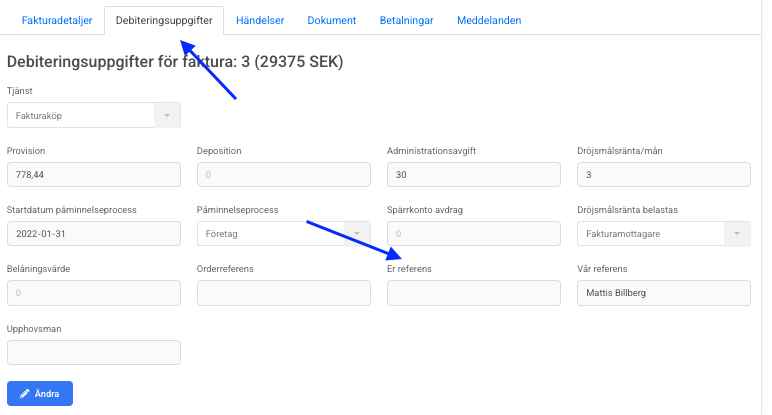This screenshot has width=772, height=415.
Task: Click the Dröjsmålsränta/mån label
Action: [620, 151]
